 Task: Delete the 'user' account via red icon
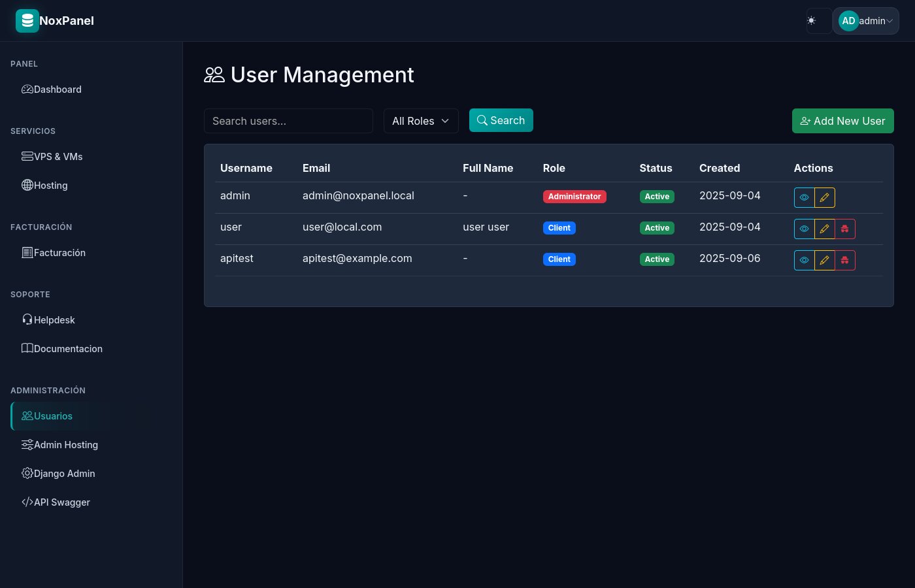click(x=845, y=229)
